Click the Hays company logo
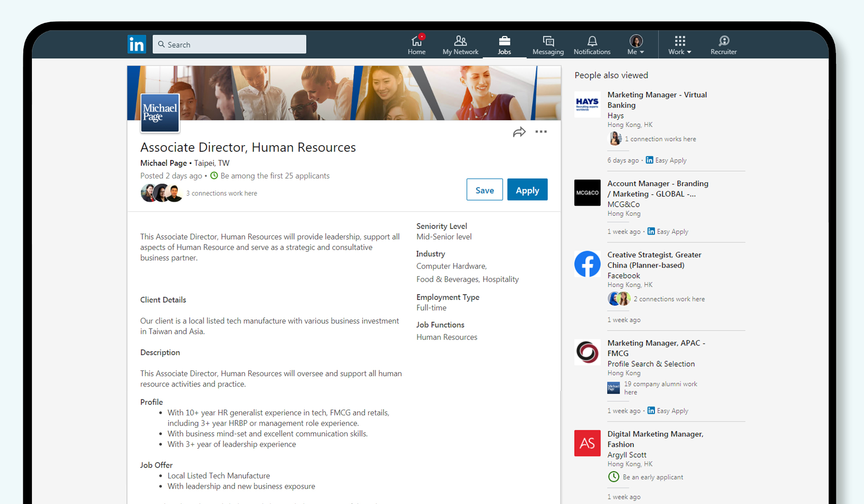The height and width of the screenshot is (504, 864). pyautogui.click(x=587, y=104)
